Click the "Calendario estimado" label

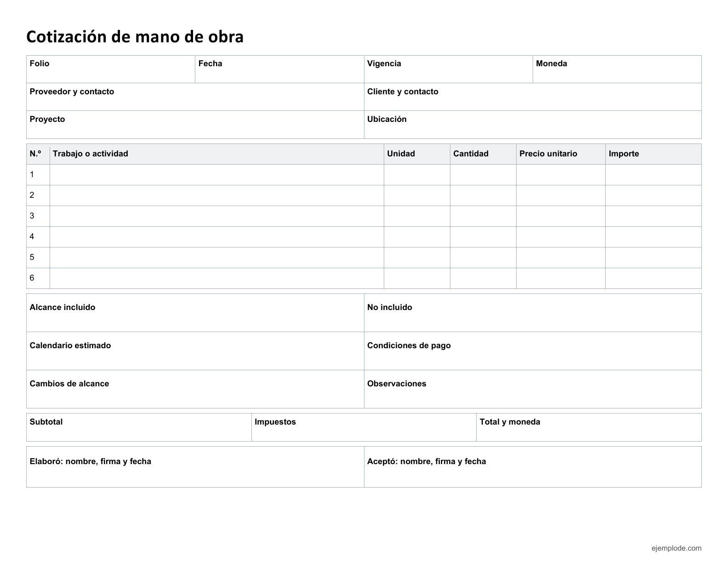pyautogui.click(x=70, y=345)
